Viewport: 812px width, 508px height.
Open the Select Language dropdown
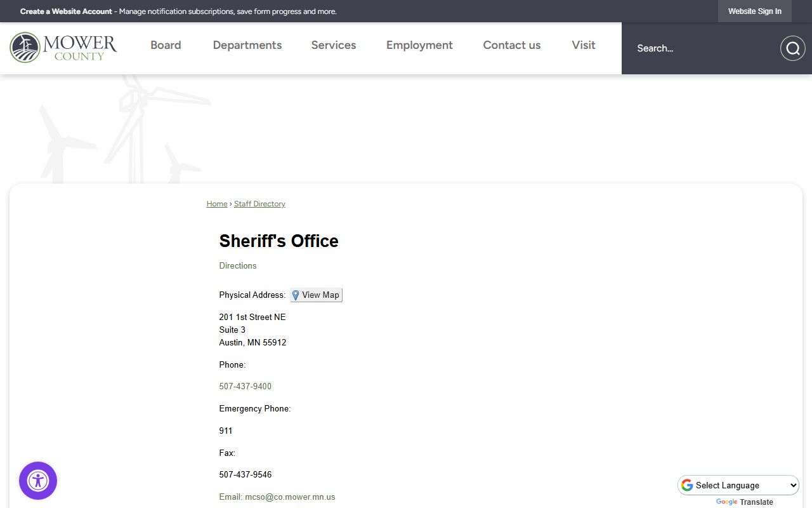tap(738, 485)
